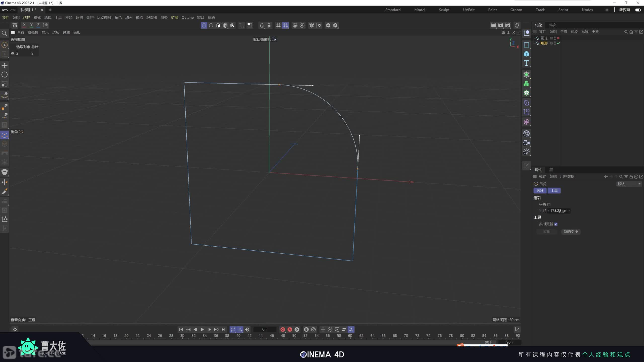This screenshot has height=362, width=644.
Task: Go to end of animation
Action: coord(223,329)
